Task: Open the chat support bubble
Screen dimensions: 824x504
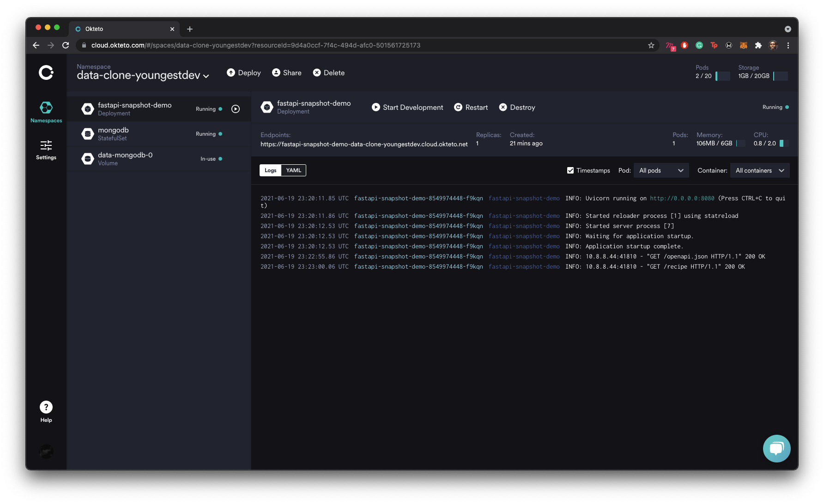Action: (776, 448)
